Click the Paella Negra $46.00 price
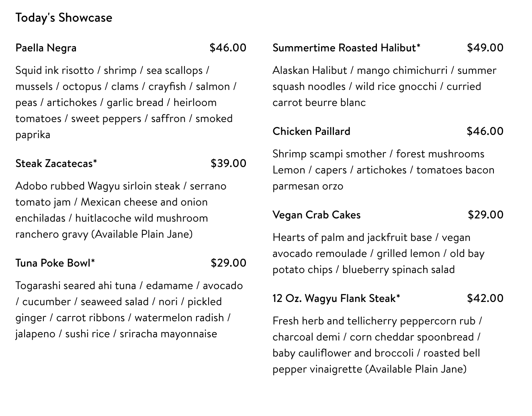Image resolution: width=532 pixels, height=416 pixels. [228, 48]
